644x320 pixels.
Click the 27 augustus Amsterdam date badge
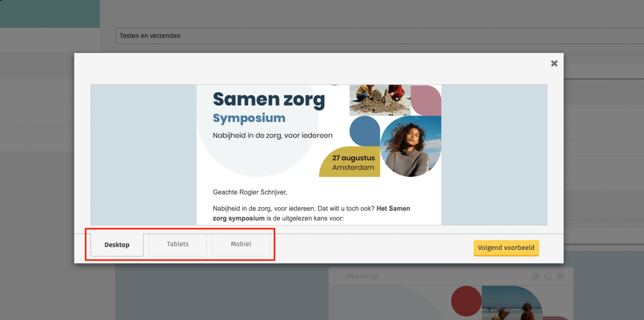pyautogui.click(x=350, y=162)
